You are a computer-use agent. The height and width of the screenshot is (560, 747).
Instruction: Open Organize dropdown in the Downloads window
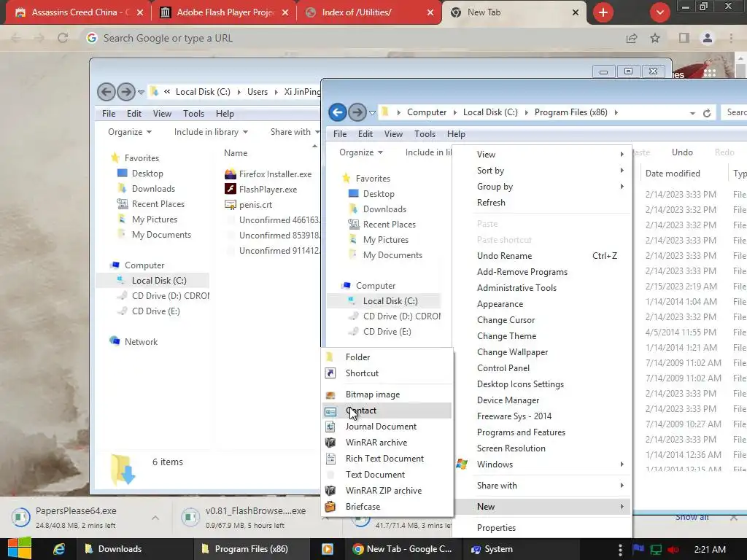tap(130, 132)
